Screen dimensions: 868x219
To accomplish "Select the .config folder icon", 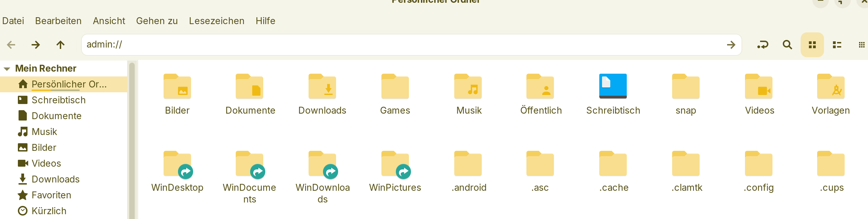I will coord(759,164).
